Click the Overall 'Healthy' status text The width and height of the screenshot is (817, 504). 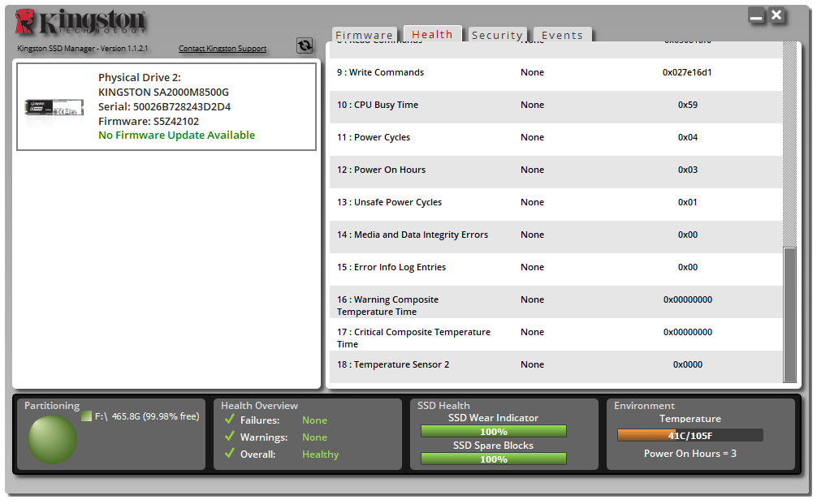(x=321, y=454)
